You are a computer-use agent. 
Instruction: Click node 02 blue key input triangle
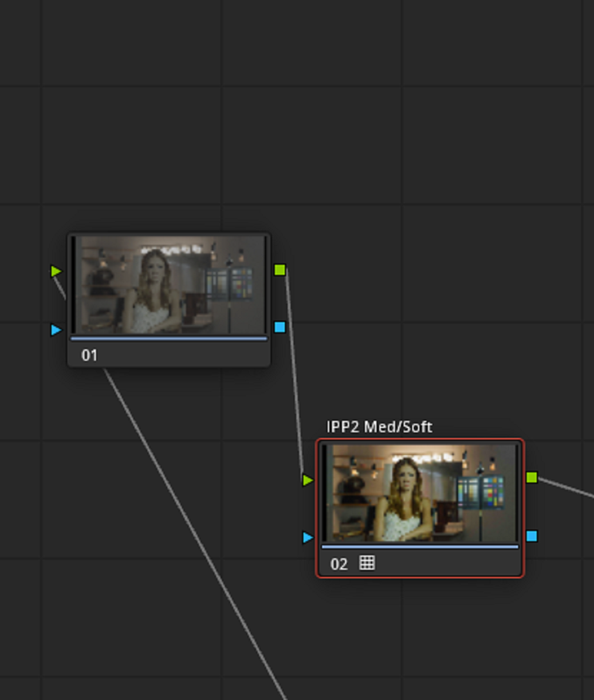coord(308,537)
